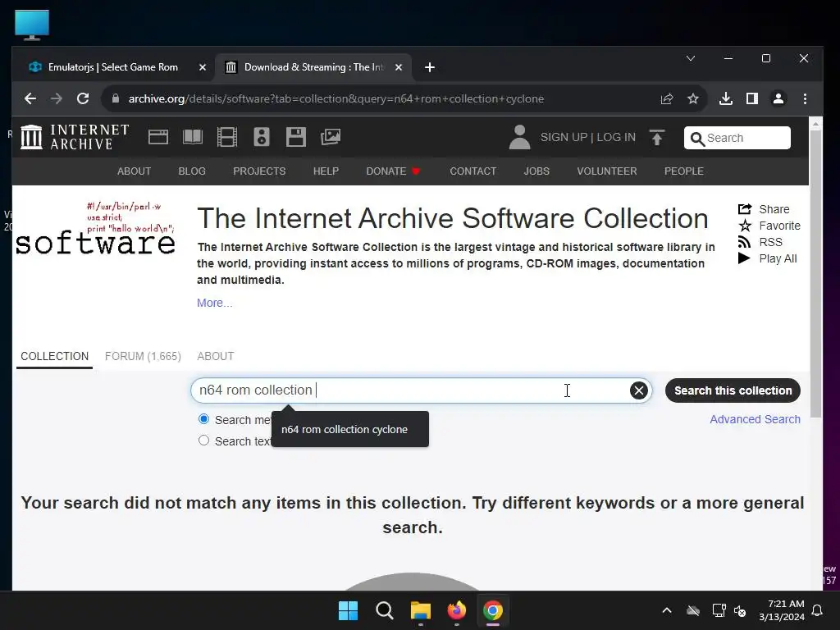Image resolution: width=840 pixels, height=630 pixels.
Task: Click the page vertical scrollbar
Action: point(815,273)
